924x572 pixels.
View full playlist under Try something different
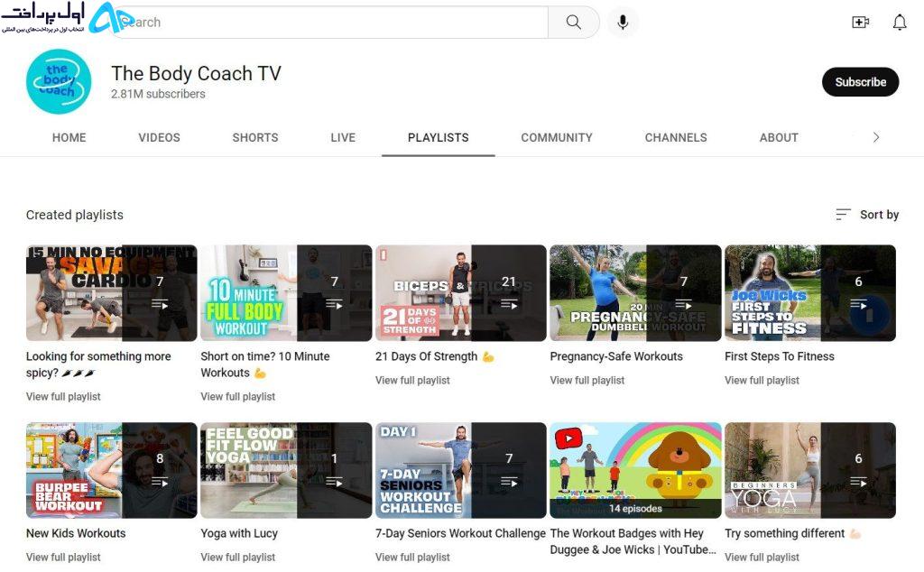[762, 558]
